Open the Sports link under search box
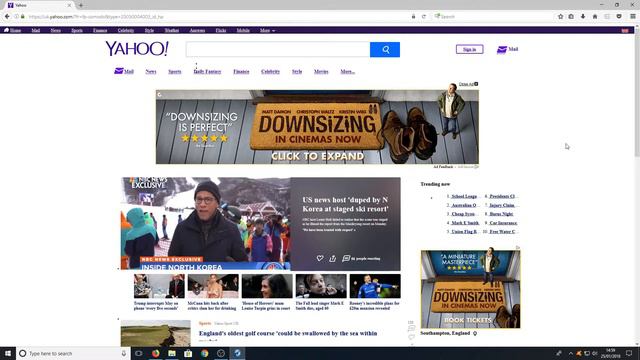This screenshot has width=640, height=360. pyautogui.click(x=175, y=71)
